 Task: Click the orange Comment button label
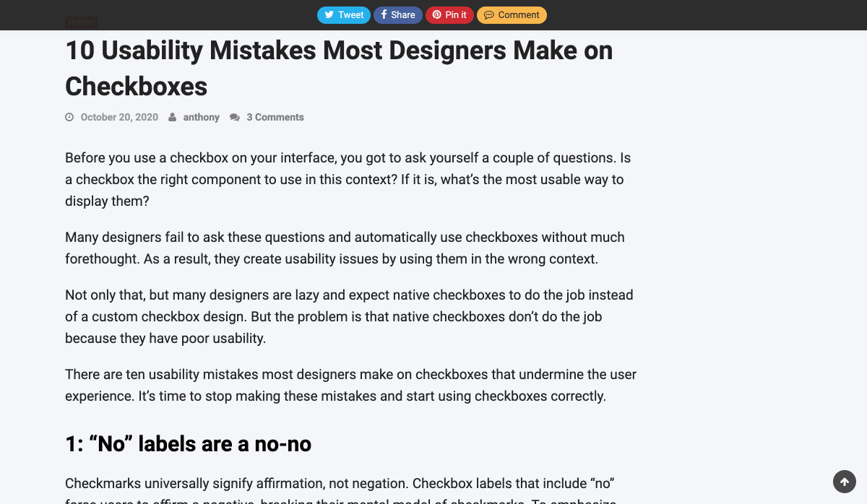(519, 15)
